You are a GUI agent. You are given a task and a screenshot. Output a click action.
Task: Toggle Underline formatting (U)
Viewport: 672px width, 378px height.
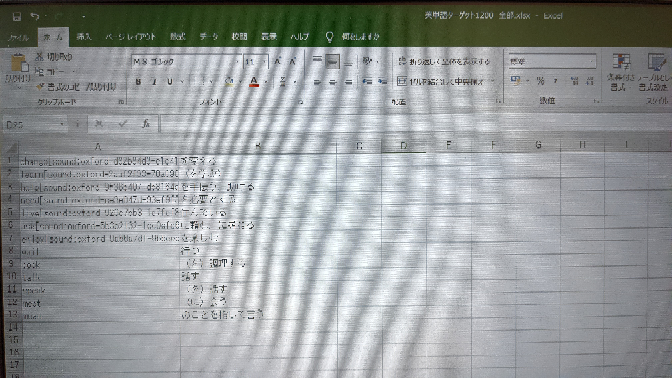click(170, 81)
